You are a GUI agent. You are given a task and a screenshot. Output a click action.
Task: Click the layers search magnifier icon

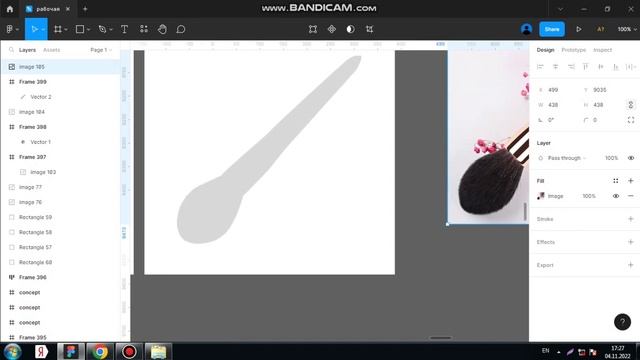tap(11, 50)
